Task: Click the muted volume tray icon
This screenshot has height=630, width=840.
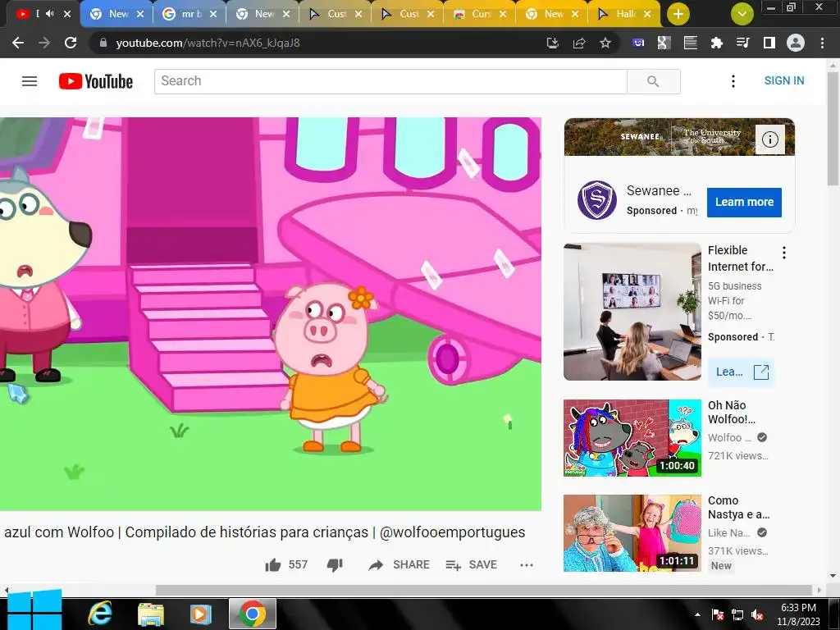Action: tap(757, 615)
